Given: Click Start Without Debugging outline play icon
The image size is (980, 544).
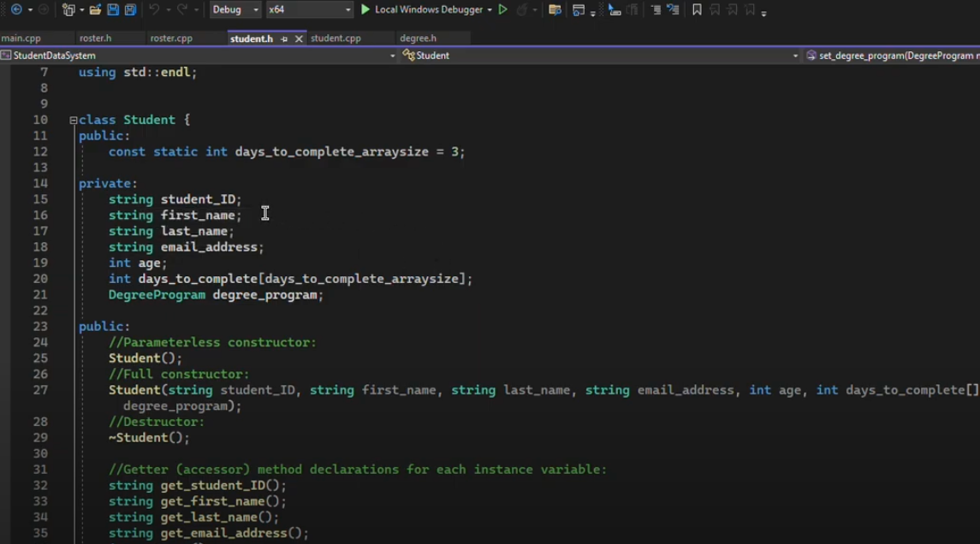Looking at the screenshot, I should pyautogui.click(x=503, y=9).
